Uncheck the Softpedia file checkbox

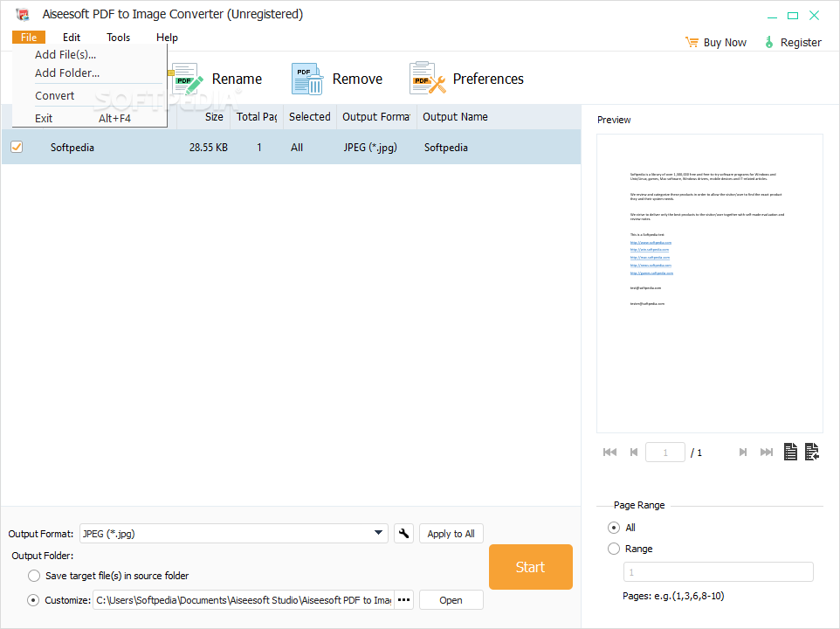point(17,147)
